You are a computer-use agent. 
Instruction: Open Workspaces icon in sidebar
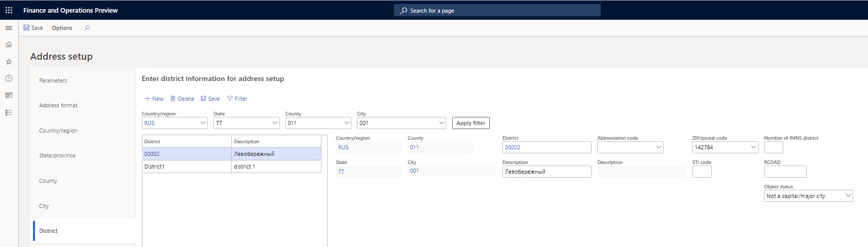pyautogui.click(x=9, y=95)
